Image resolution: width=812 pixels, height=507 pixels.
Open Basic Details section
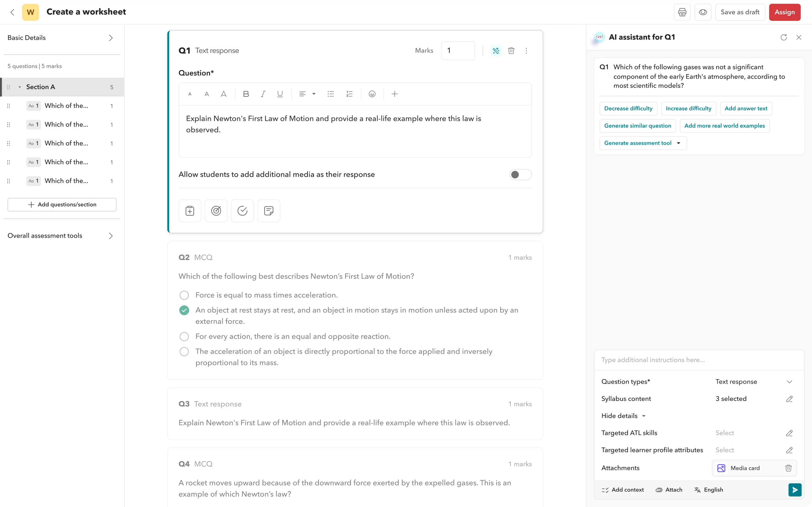[62, 38]
